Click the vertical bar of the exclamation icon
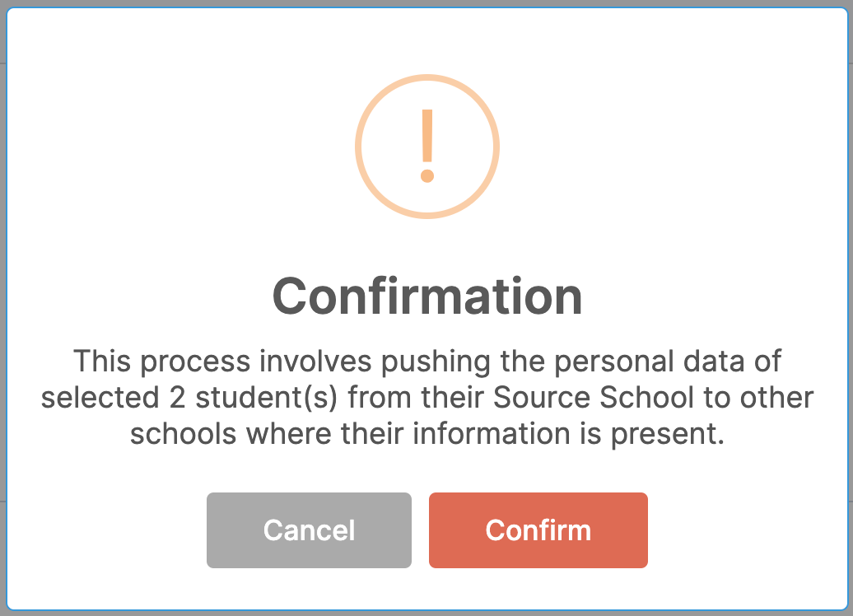 [427, 136]
